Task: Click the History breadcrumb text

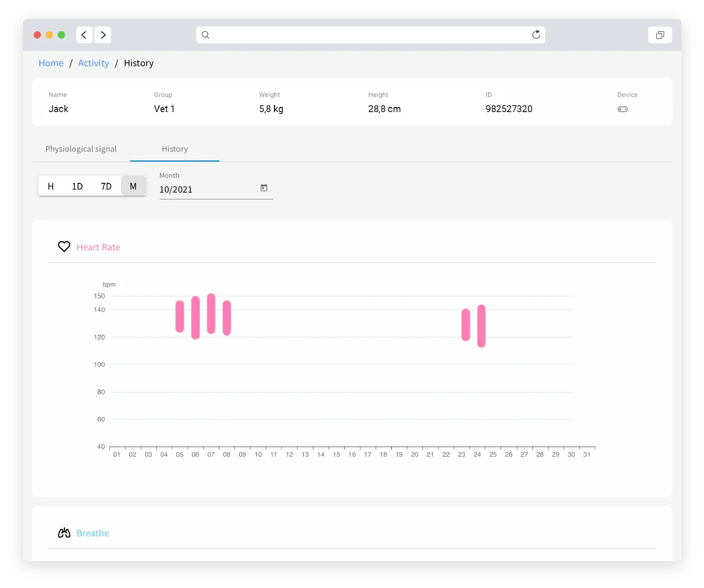Action: (x=139, y=63)
